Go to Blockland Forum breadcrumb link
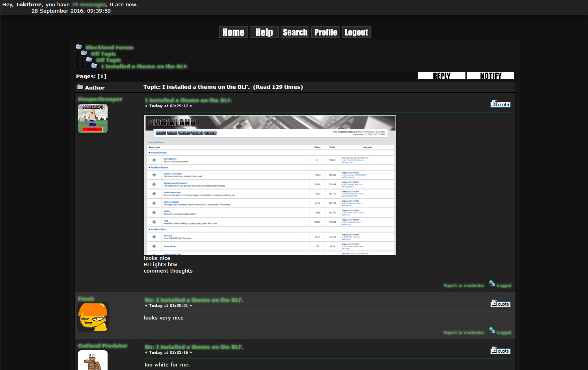The height and width of the screenshot is (370, 588). (x=110, y=47)
